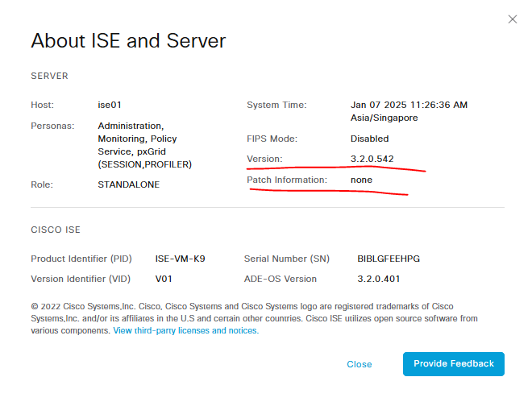Viewport: 532px width, 406px height.
Task: Select the host value ise01
Action: pos(110,105)
